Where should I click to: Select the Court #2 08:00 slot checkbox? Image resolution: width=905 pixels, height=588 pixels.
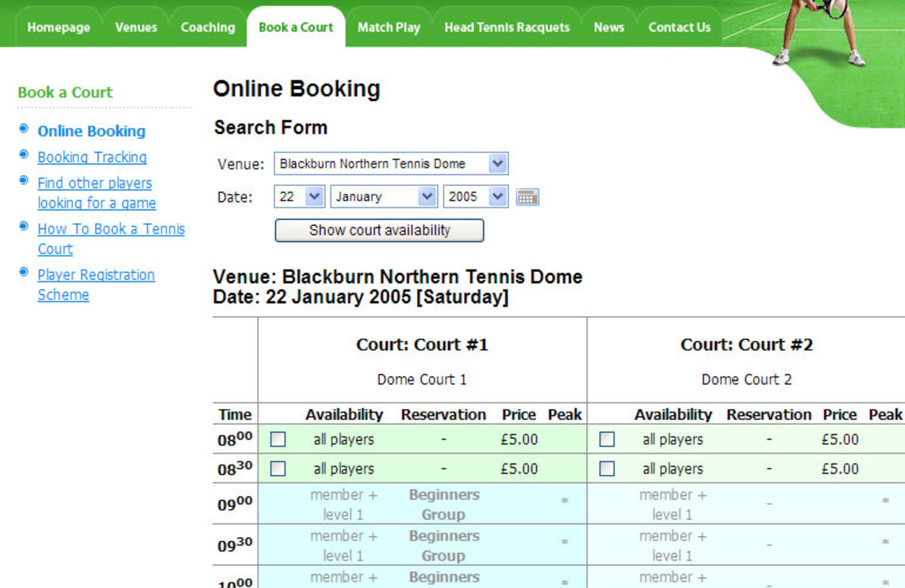(607, 439)
